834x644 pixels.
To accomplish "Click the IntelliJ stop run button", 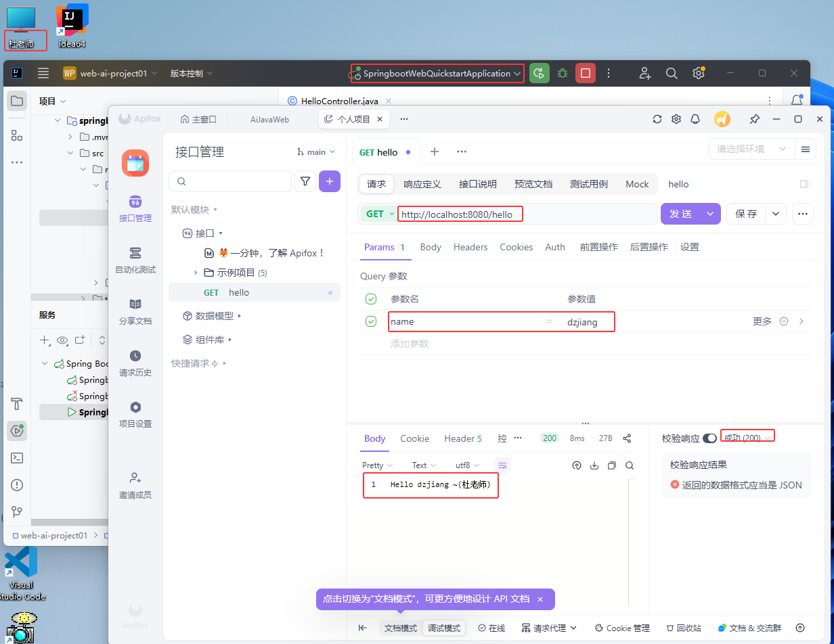I will (x=586, y=73).
